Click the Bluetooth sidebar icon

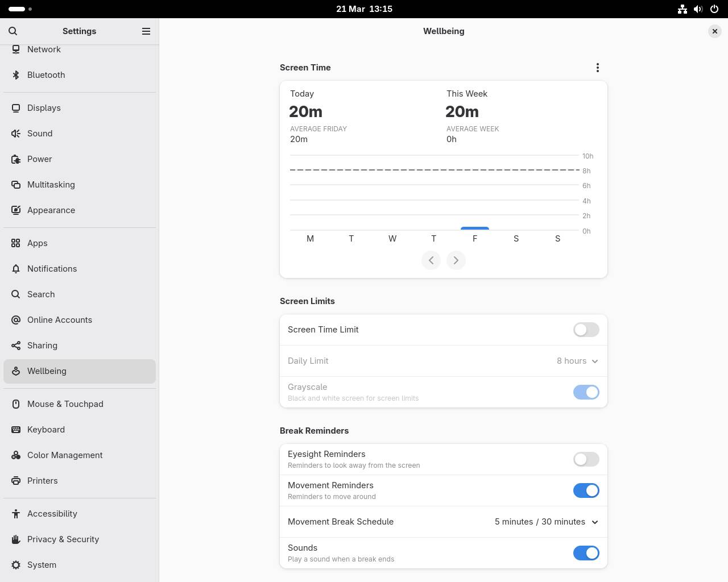click(16, 75)
